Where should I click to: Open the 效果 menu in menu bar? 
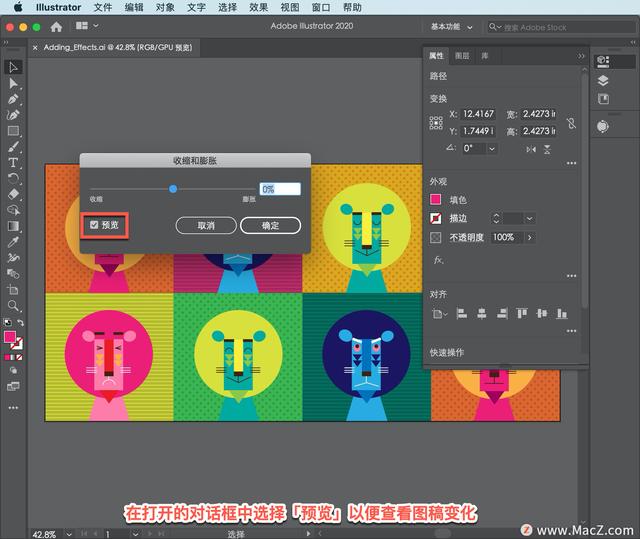coord(259,7)
